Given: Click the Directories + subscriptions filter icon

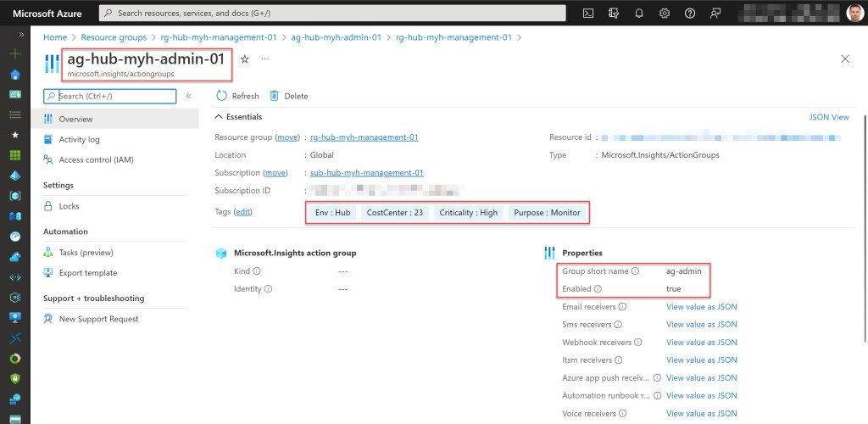Looking at the screenshot, I should pos(614,13).
